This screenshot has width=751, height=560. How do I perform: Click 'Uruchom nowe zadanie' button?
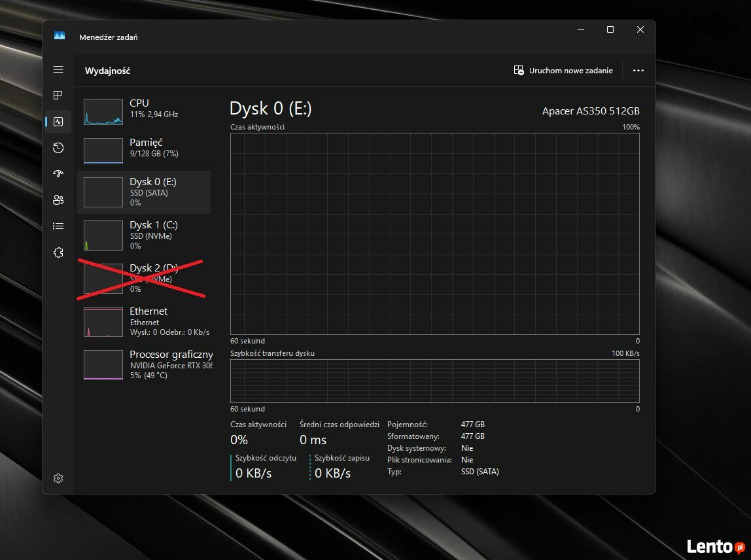[563, 71]
